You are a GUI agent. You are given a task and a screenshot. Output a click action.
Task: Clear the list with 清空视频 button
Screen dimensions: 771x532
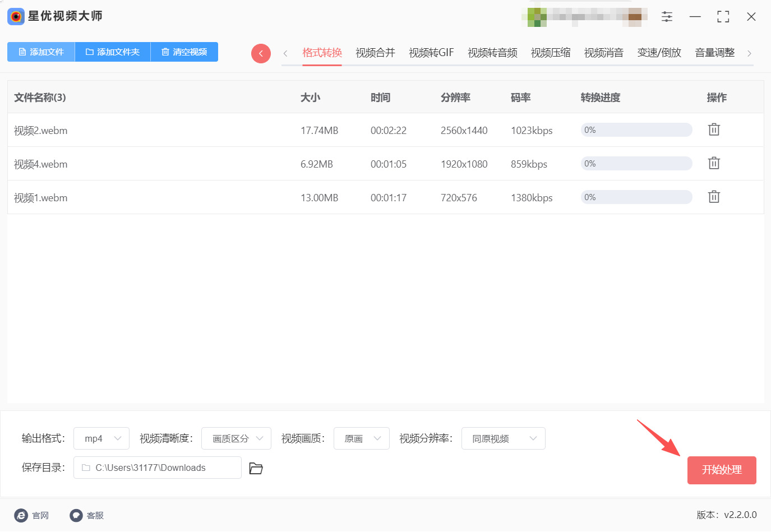(x=184, y=52)
